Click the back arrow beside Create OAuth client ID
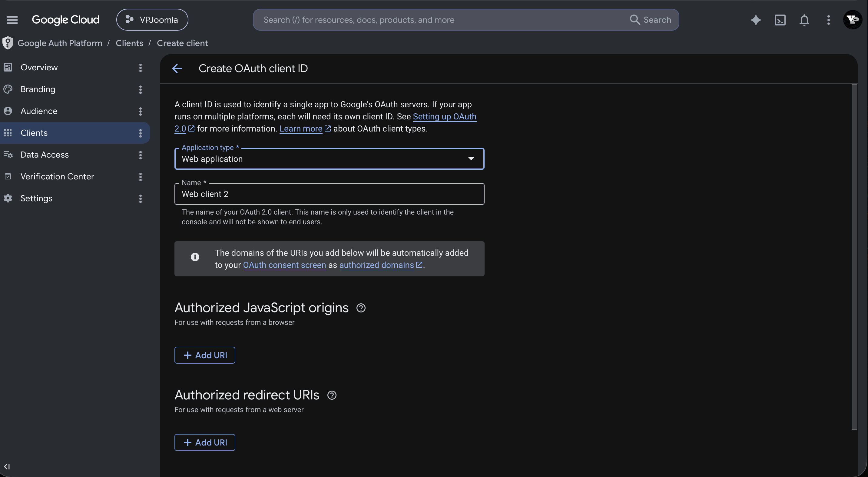The width and height of the screenshot is (868, 477). (177, 68)
